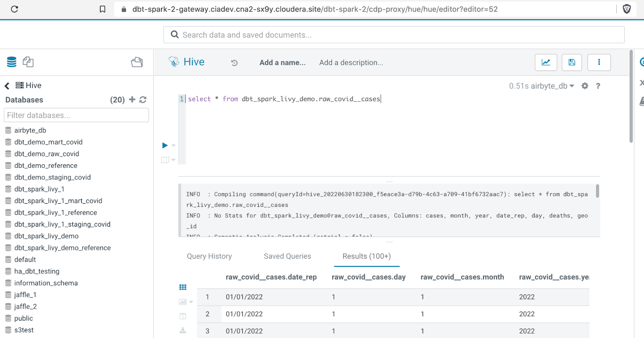Open the three-dot more options menu
This screenshot has width=644, height=338.
pyautogui.click(x=599, y=62)
